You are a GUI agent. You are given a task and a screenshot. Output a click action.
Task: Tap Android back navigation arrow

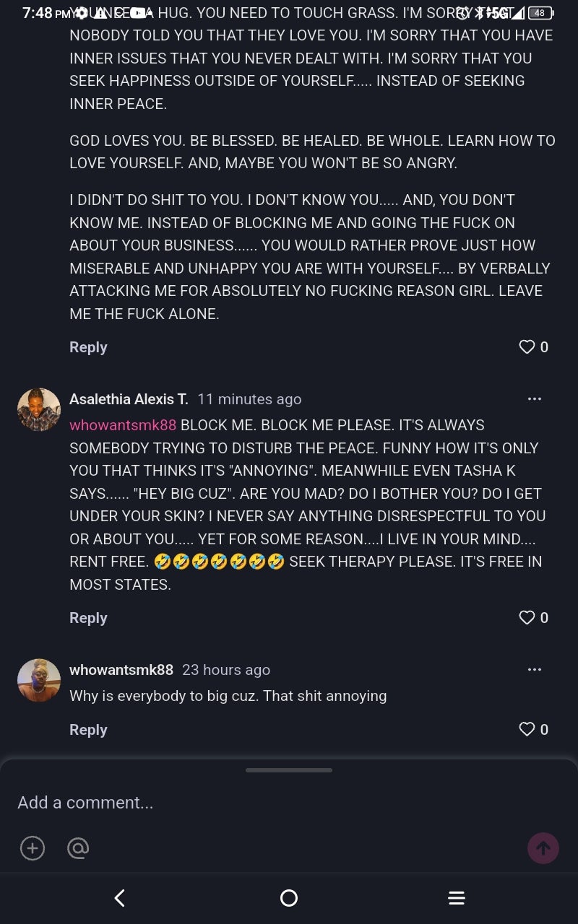point(120,898)
